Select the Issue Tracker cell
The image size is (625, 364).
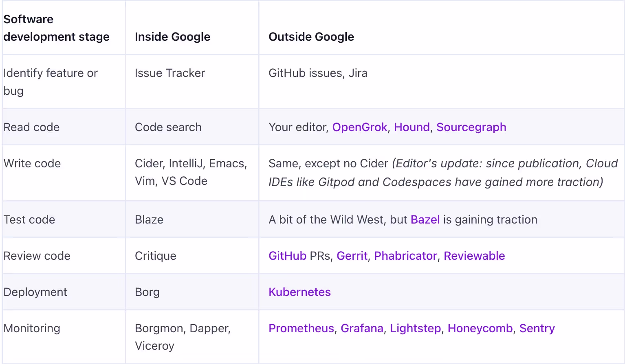pos(170,73)
